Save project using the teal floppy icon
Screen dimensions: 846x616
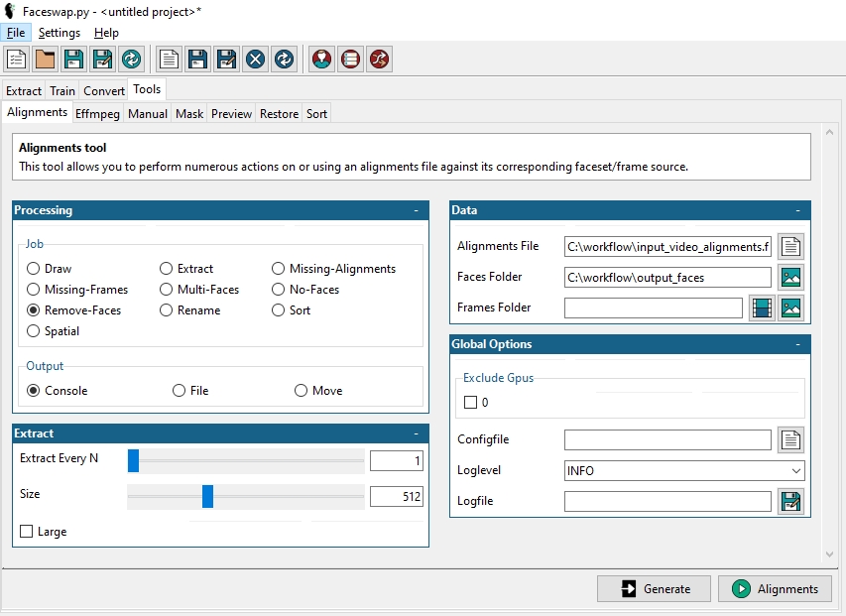pyautogui.click(x=74, y=59)
